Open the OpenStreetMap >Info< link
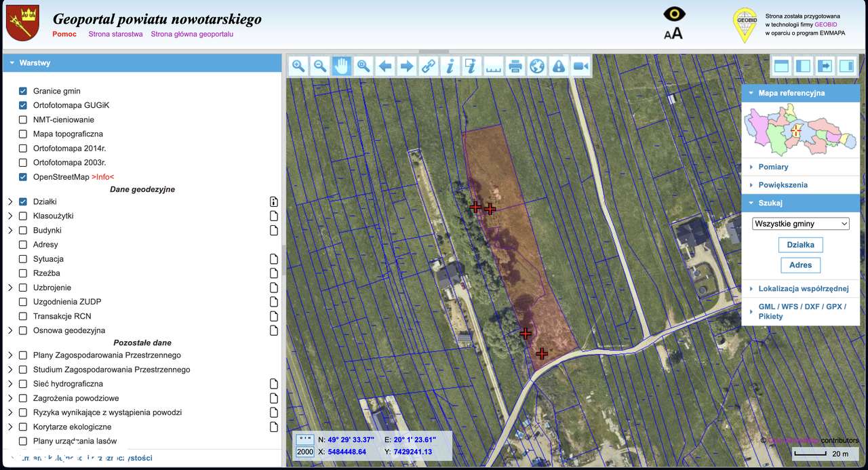868x470 pixels. point(103,177)
